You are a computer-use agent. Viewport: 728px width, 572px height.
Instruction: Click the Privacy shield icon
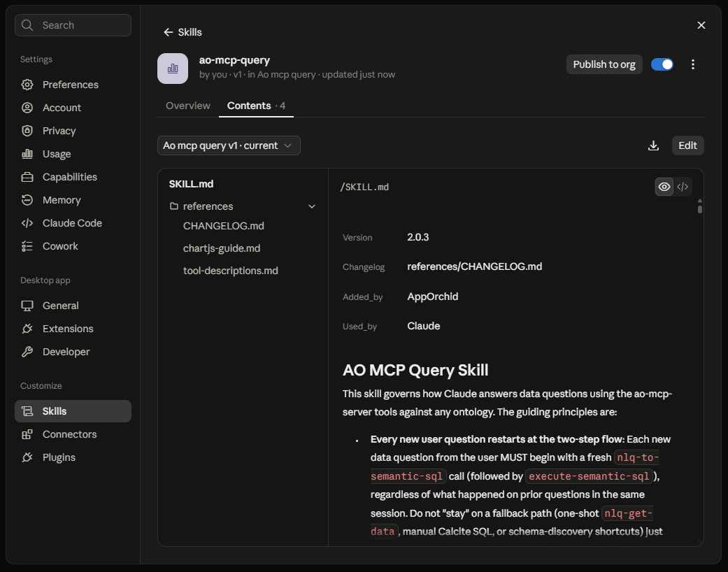27,131
